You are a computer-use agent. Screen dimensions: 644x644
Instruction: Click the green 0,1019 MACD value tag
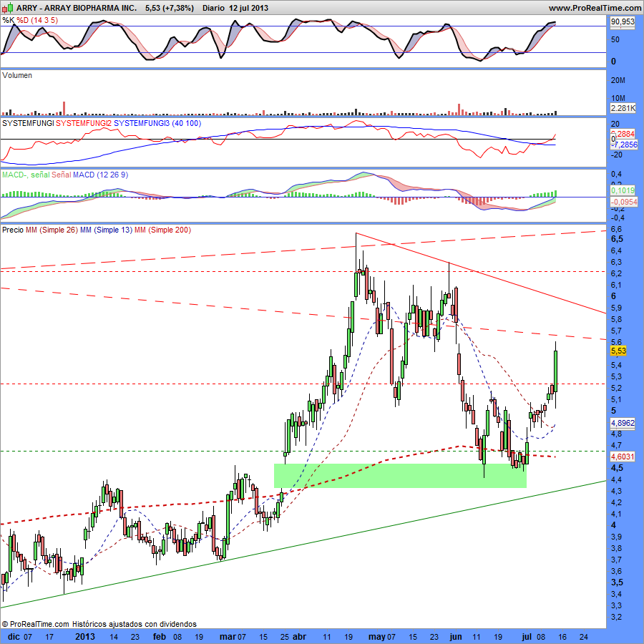tap(623, 190)
